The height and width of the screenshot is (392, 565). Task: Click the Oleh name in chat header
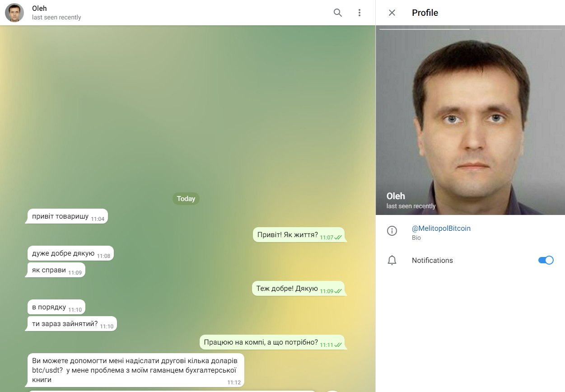click(39, 8)
